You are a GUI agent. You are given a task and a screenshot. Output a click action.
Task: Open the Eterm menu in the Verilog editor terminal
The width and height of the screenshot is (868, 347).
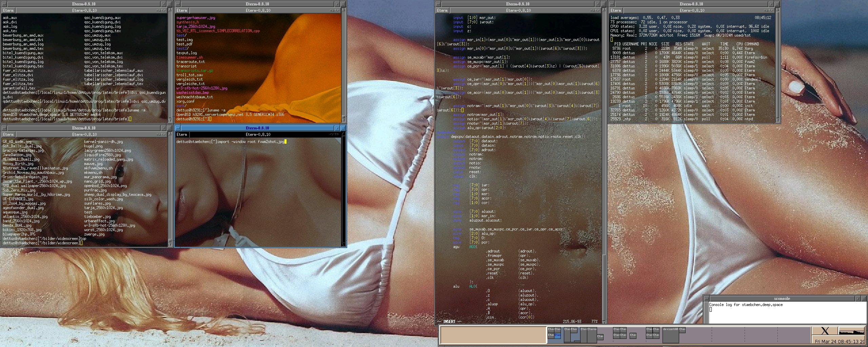442,11
